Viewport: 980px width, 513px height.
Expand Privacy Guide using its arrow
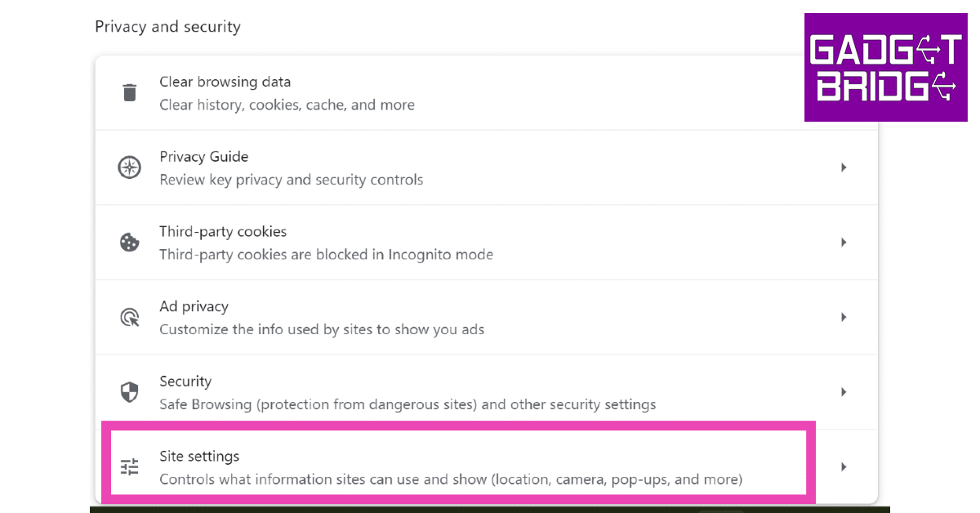point(844,167)
